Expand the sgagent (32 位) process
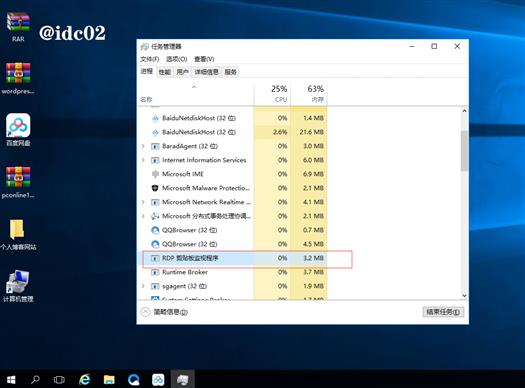 (143, 286)
